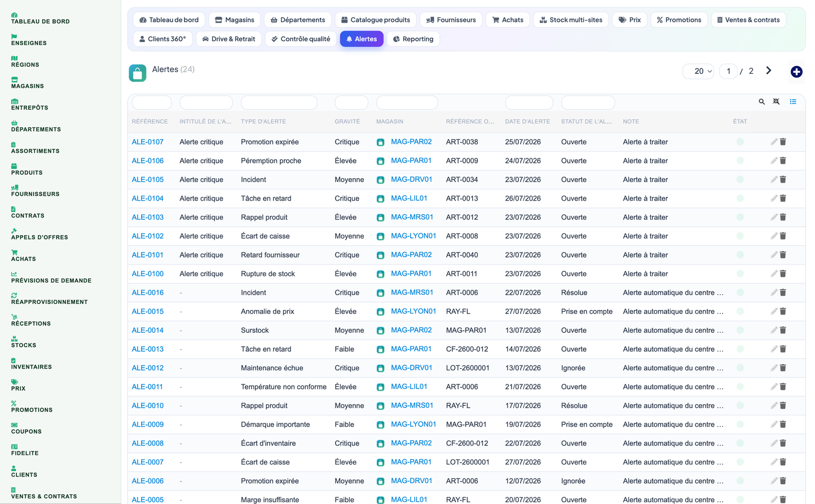Click the Date d'alerte filter input
Image resolution: width=815 pixels, height=504 pixels.
click(x=529, y=103)
